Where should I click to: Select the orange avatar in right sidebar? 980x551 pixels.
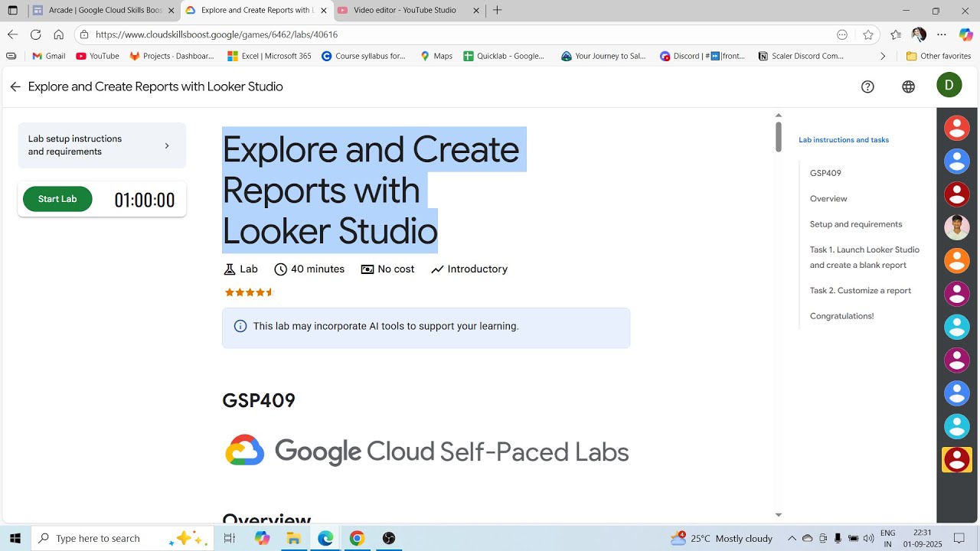point(957,261)
